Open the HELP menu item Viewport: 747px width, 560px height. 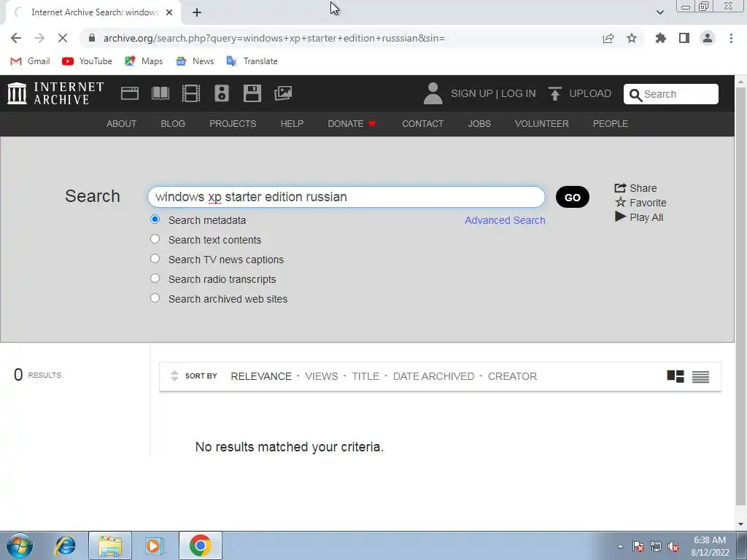pos(292,124)
